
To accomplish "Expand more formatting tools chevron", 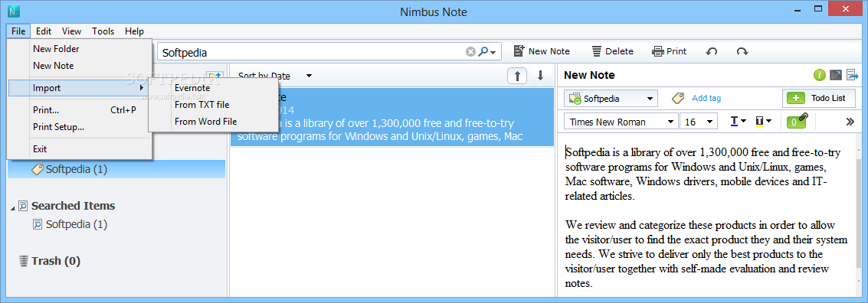I will (850, 122).
